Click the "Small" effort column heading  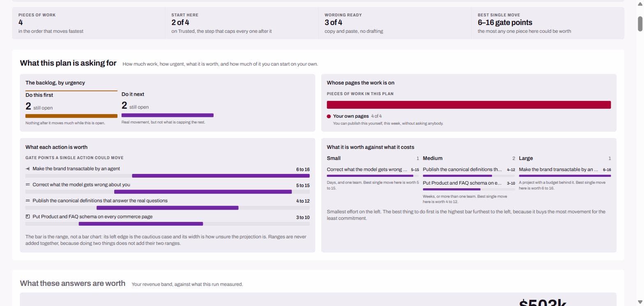coord(333,158)
